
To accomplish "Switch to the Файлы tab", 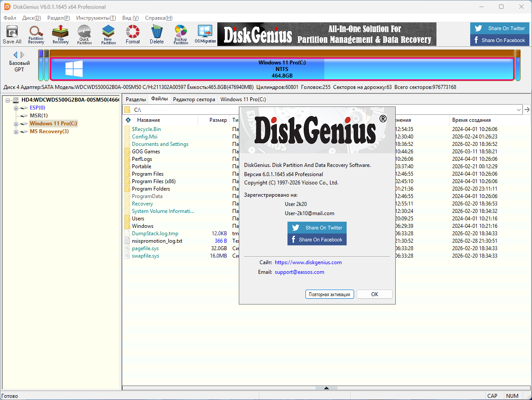I will [x=160, y=99].
